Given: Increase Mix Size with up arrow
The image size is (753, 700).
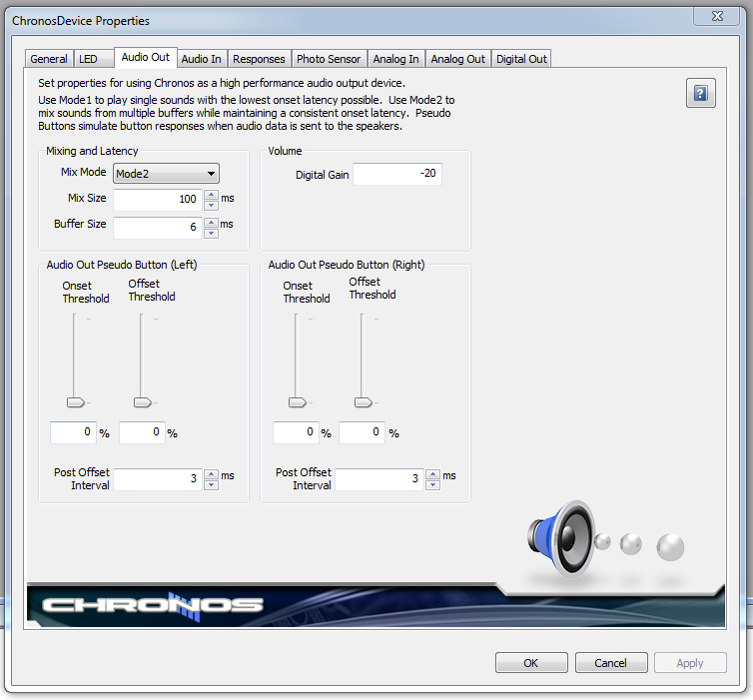Looking at the screenshot, I should (212, 195).
